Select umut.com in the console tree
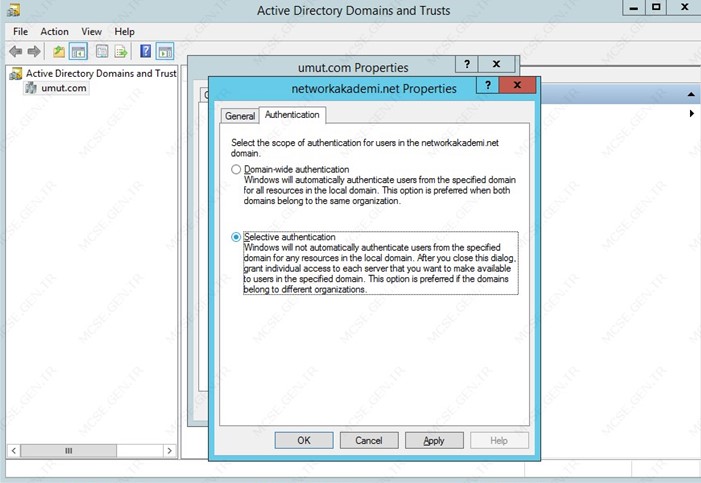The height and width of the screenshot is (483, 701). coord(64,88)
